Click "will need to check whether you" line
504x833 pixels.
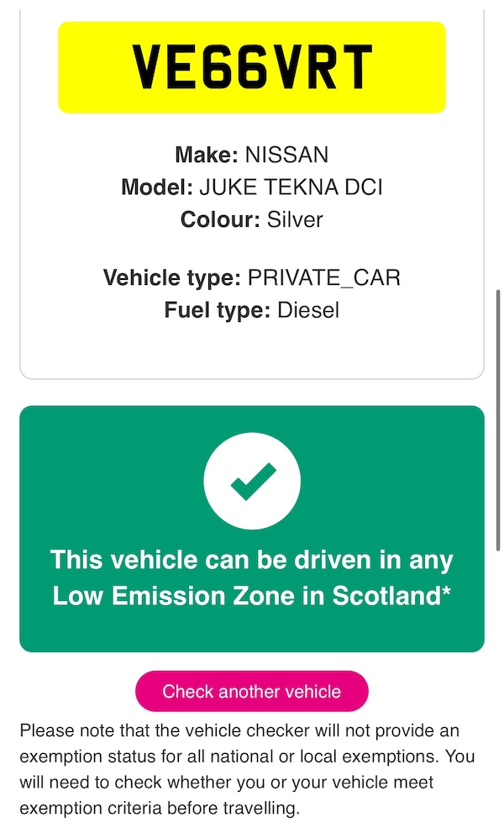point(227,783)
